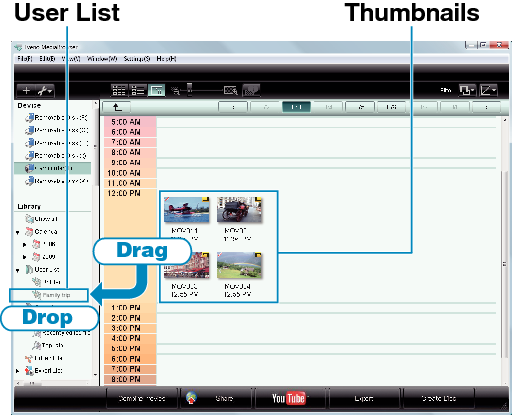Click the large thumbnail zoom icon
This screenshot has width=512, height=415.
pyautogui.click(x=231, y=90)
